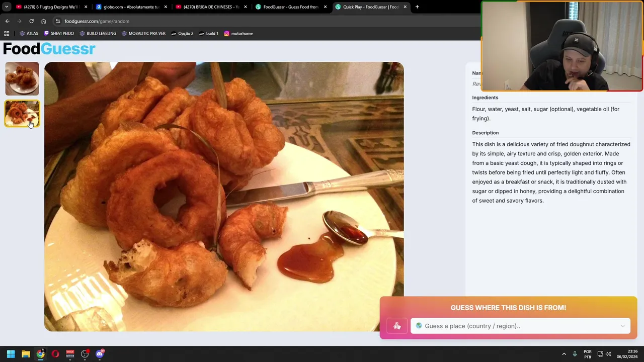Click the 'GUESS WHERE THIS DISH IS FROM!' banner text
This screenshot has width=644, height=362.
[x=508, y=308]
